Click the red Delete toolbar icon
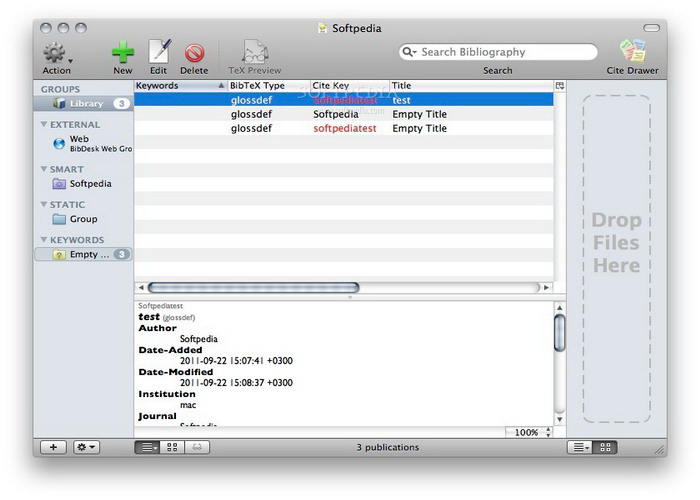 (x=194, y=52)
